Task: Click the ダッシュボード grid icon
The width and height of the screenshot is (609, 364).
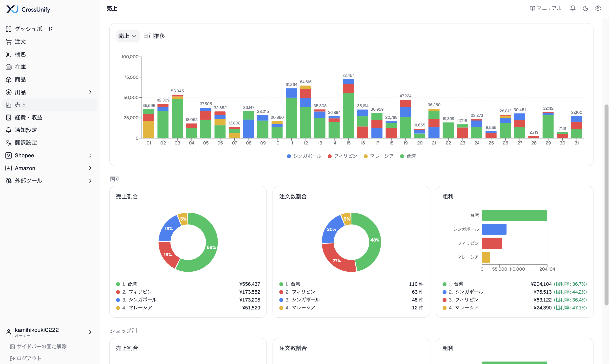Action: point(9,29)
